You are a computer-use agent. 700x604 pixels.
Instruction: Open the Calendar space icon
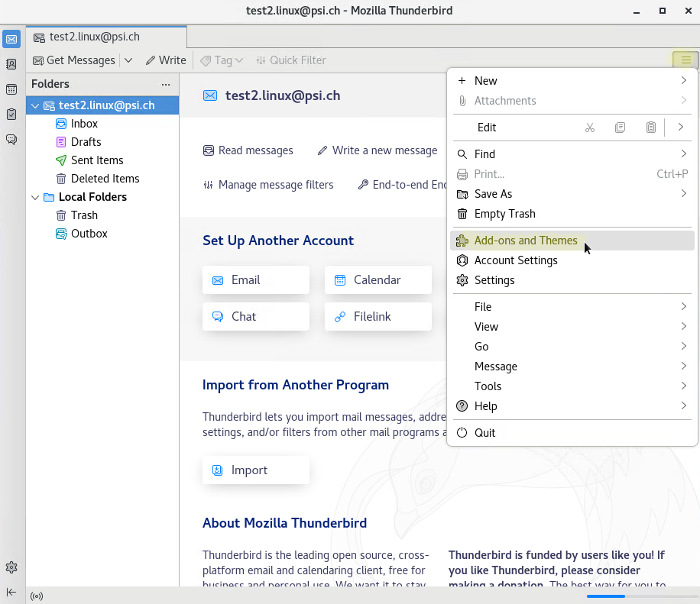point(11,89)
